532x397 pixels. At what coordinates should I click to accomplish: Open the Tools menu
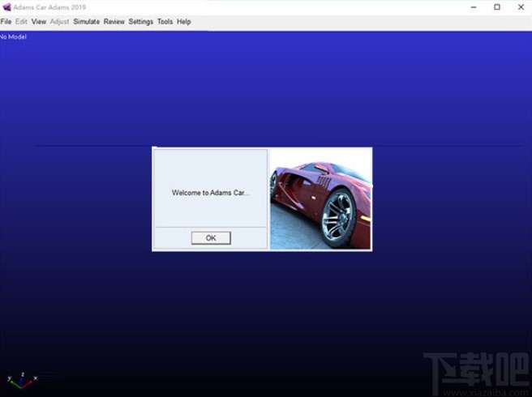point(165,22)
